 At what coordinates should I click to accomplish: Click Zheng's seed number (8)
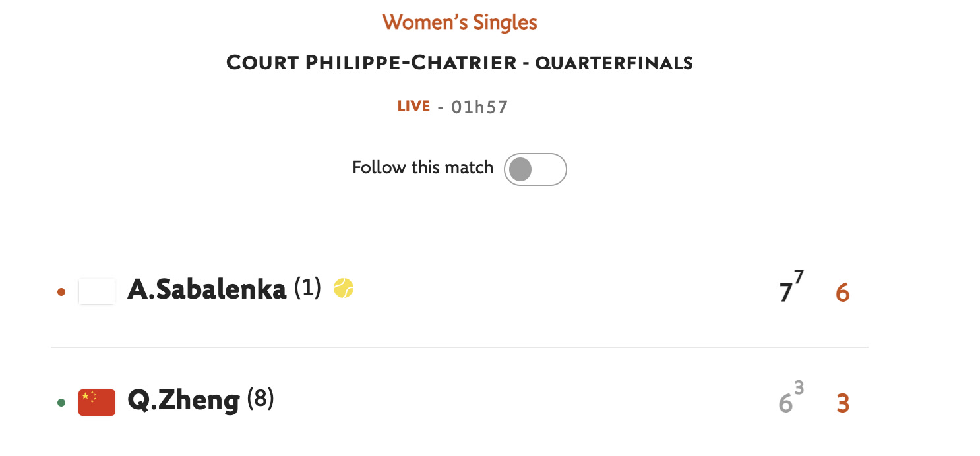tap(260, 399)
